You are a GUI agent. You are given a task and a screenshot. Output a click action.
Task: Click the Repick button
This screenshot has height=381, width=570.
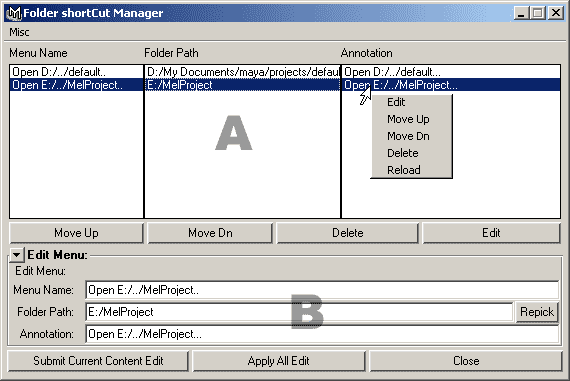tap(537, 312)
